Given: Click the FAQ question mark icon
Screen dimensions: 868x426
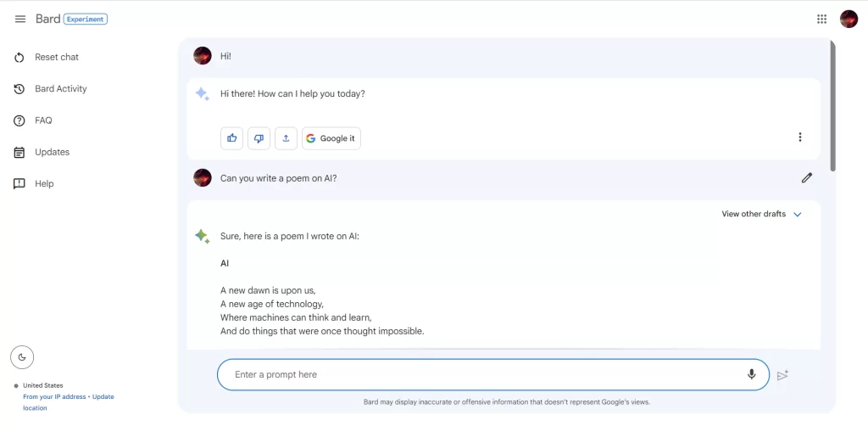Looking at the screenshot, I should pos(19,121).
